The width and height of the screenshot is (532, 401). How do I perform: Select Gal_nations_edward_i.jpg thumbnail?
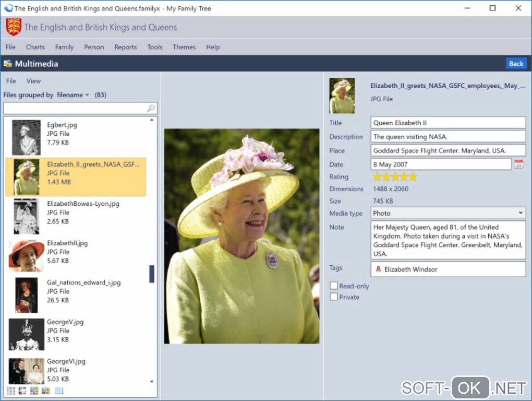click(26, 295)
